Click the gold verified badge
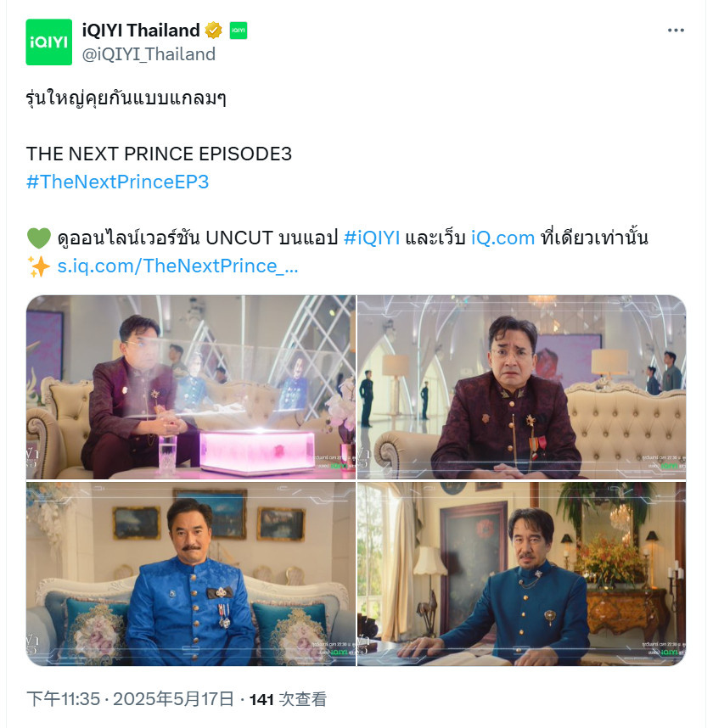 coord(214,31)
